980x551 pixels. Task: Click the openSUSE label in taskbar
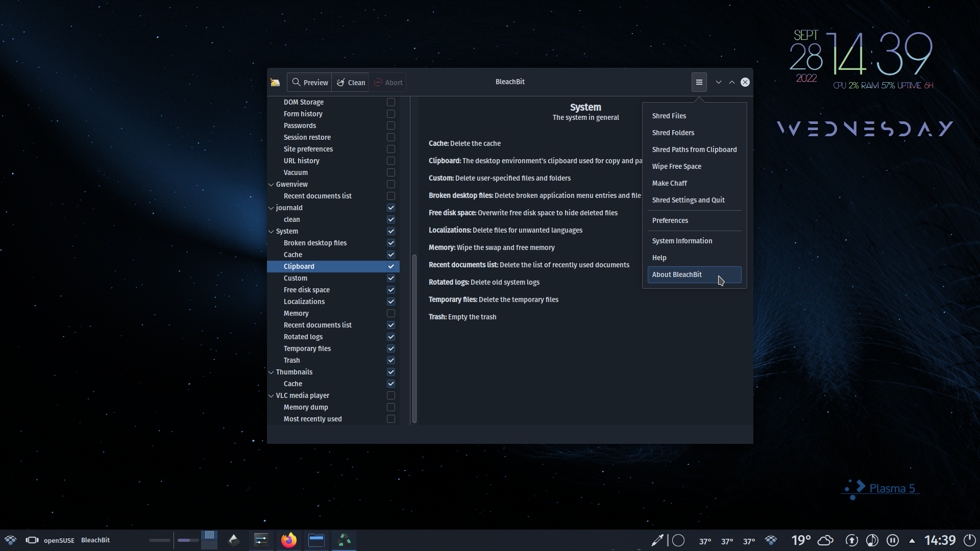coord(59,540)
